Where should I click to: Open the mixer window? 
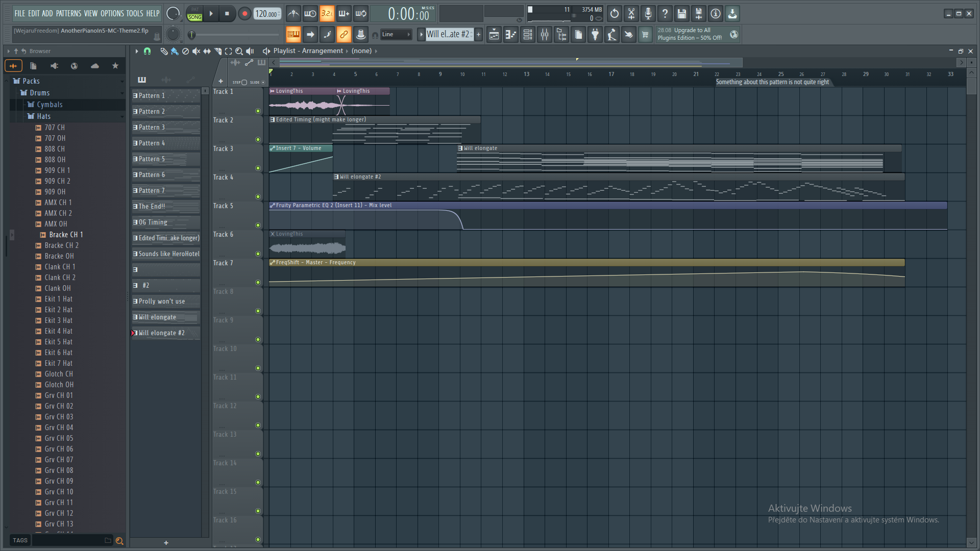[545, 35]
